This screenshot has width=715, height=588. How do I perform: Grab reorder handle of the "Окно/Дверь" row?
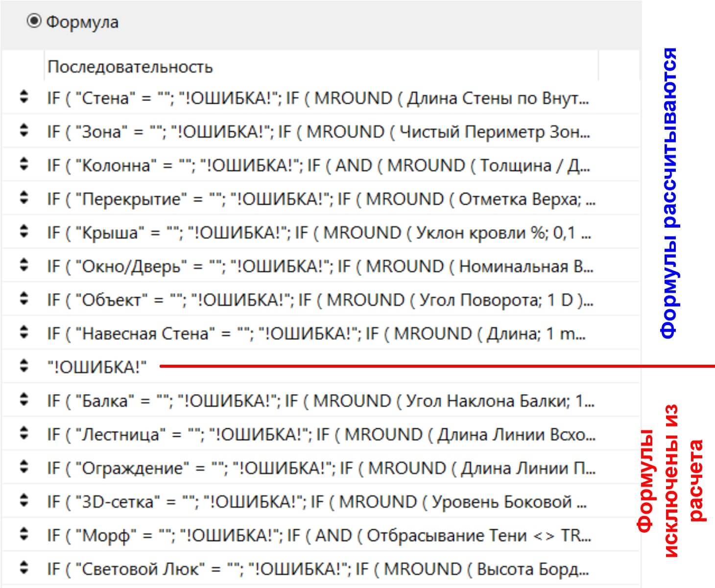tap(24, 265)
